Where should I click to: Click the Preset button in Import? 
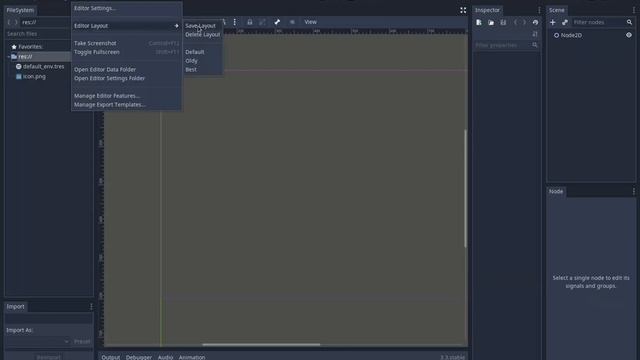pyautogui.click(x=82, y=341)
